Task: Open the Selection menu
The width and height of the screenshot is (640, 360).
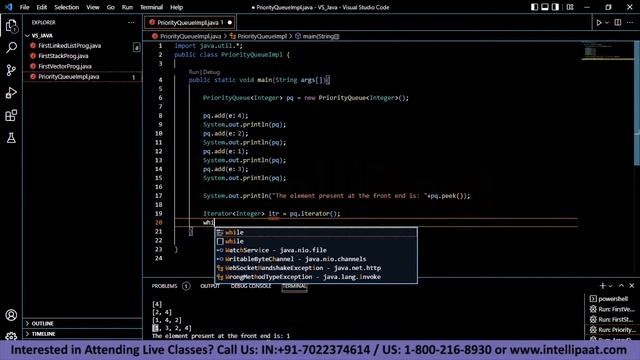Action: pyautogui.click(x=67, y=7)
